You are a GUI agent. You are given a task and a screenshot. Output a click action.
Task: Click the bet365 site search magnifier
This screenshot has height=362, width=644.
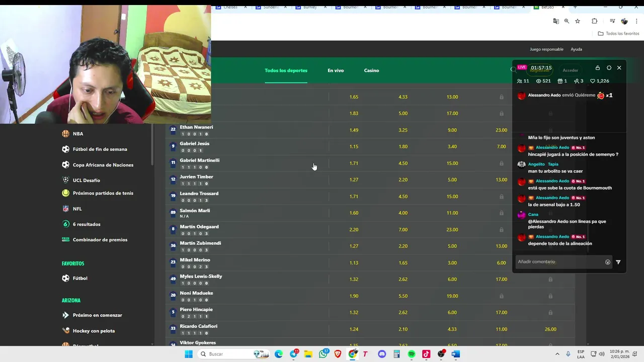[514, 70]
